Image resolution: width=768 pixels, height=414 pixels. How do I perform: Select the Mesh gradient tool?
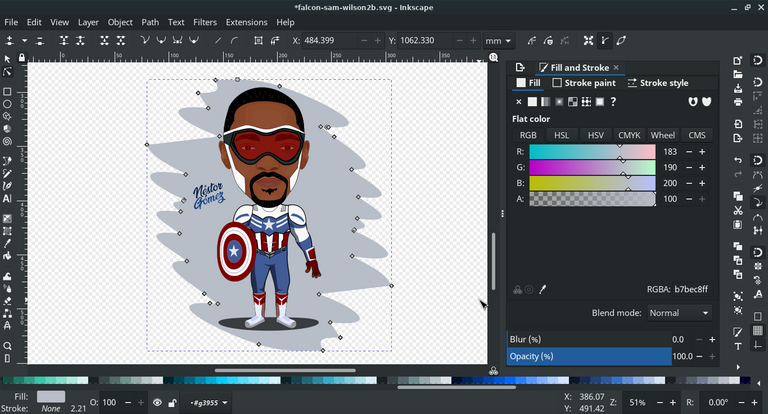pyautogui.click(x=7, y=231)
